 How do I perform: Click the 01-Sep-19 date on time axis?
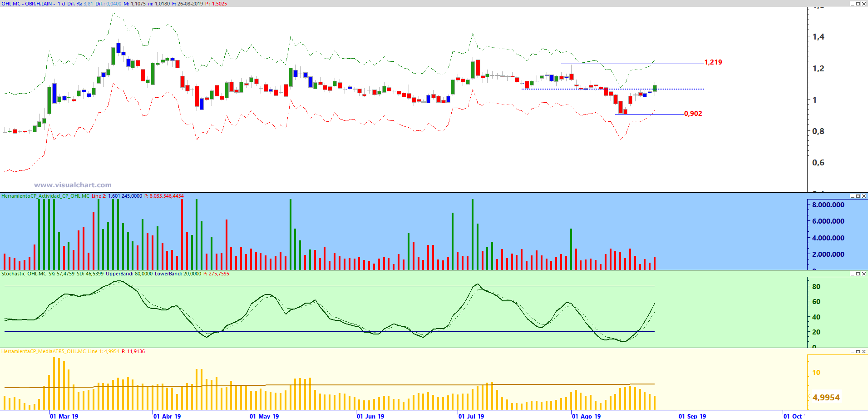692,416
